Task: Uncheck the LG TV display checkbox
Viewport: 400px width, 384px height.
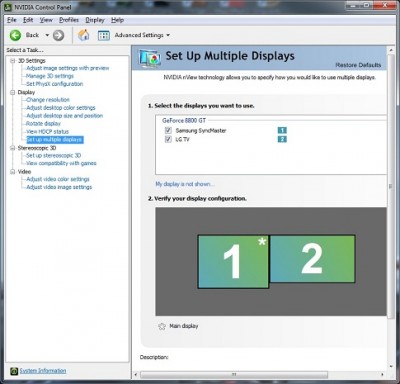Action: [x=168, y=139]
